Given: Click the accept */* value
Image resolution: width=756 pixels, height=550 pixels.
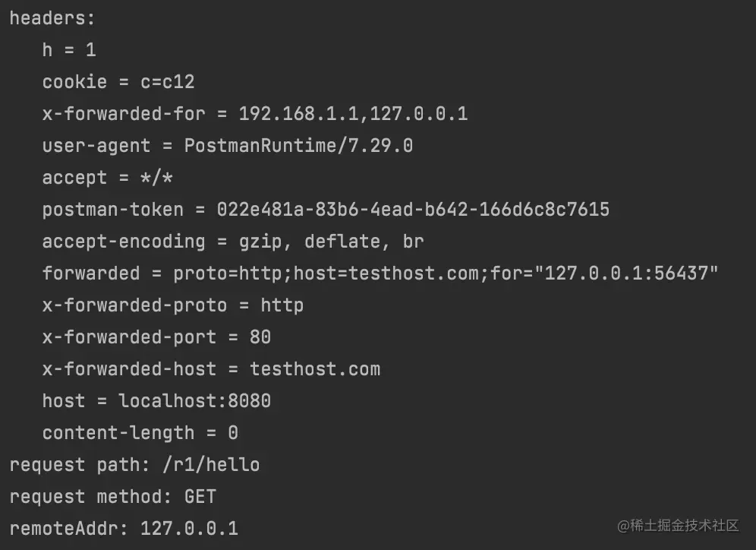Looking at the screenshot, I should coord(156,178).
